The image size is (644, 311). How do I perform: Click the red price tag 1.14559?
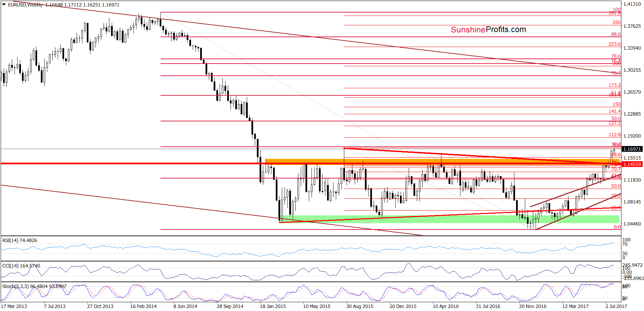(632, 164)
